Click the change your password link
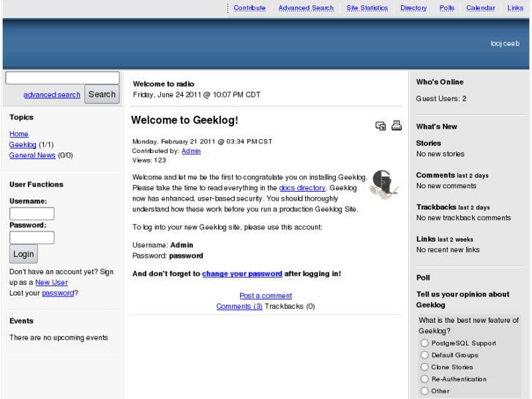 tap(242, 274)
